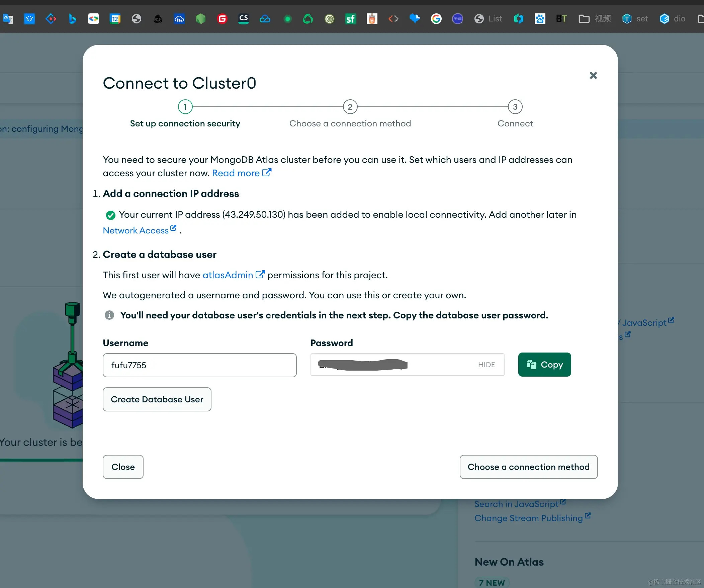Image resolution: width=704 pixels, height=588 pixels.
Task: Close the Connect to Cluster0 dialog
Action: click(x=593, y=75)
